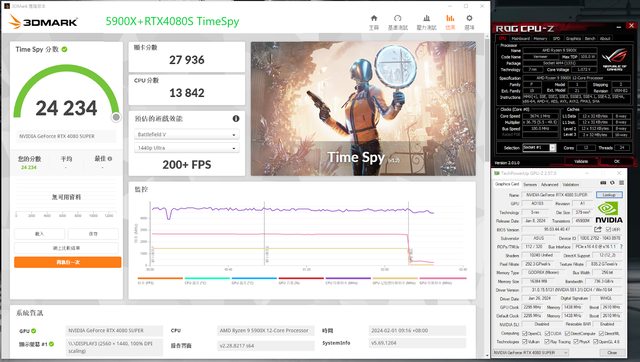Click the BIOS share export icon
This screenshot has height=362, width=640.
598,229
